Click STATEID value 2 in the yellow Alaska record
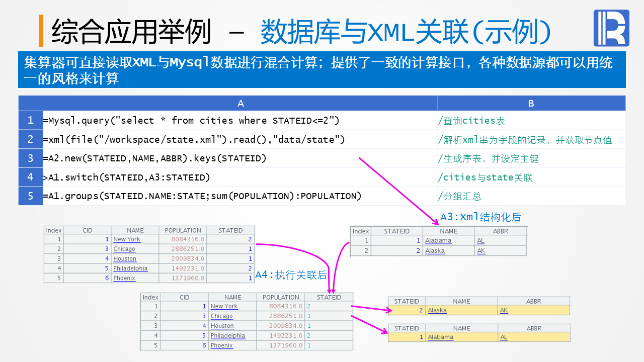Viewport: 644px width, 362px height. (421, 311)
